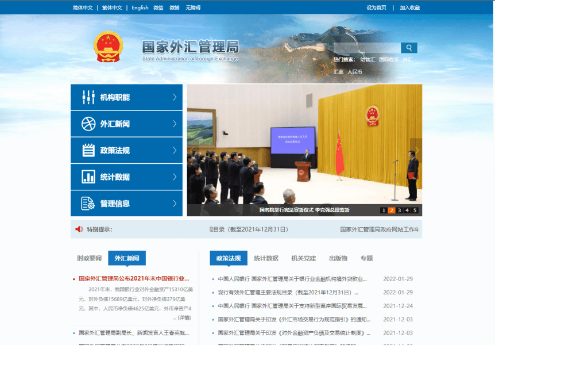Click scrolling notice 截至2021年12月31日
588x368 pixels.
[x=249, y=229]
